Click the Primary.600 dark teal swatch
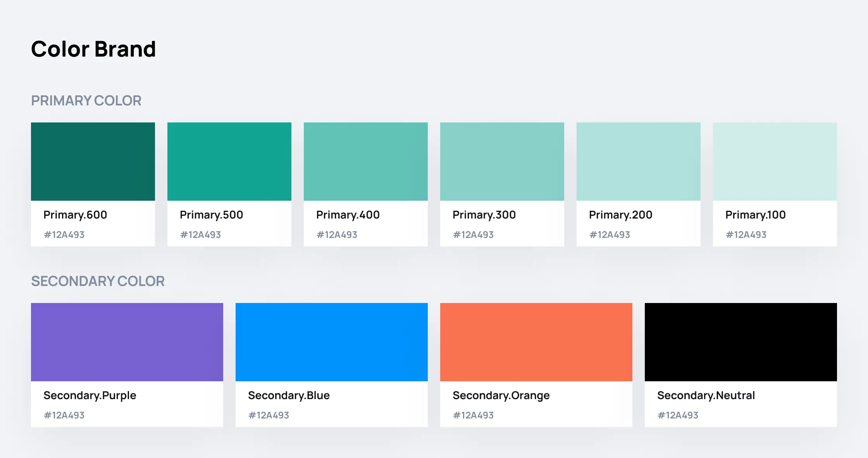This screenshot has width=868, height=458. 93,162
